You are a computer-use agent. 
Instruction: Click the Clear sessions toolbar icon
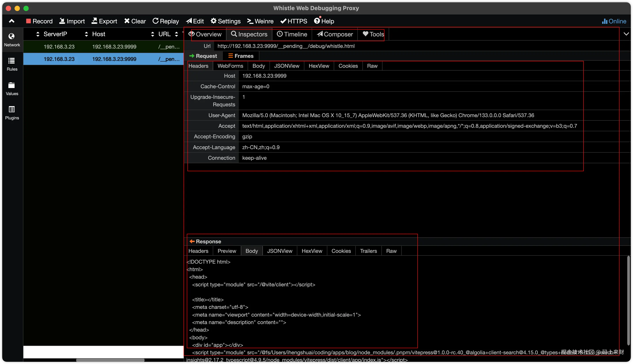(127, 21)
